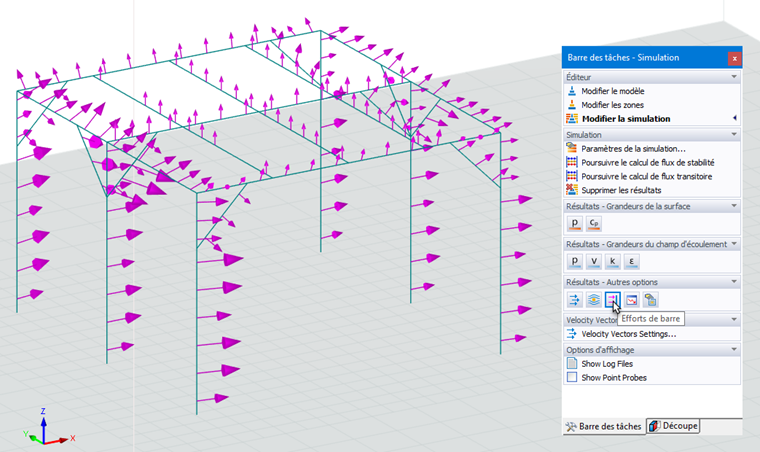760x452 pixels.
Task: Click the flux transitoire calculation icon
Action: click(572, 176)
